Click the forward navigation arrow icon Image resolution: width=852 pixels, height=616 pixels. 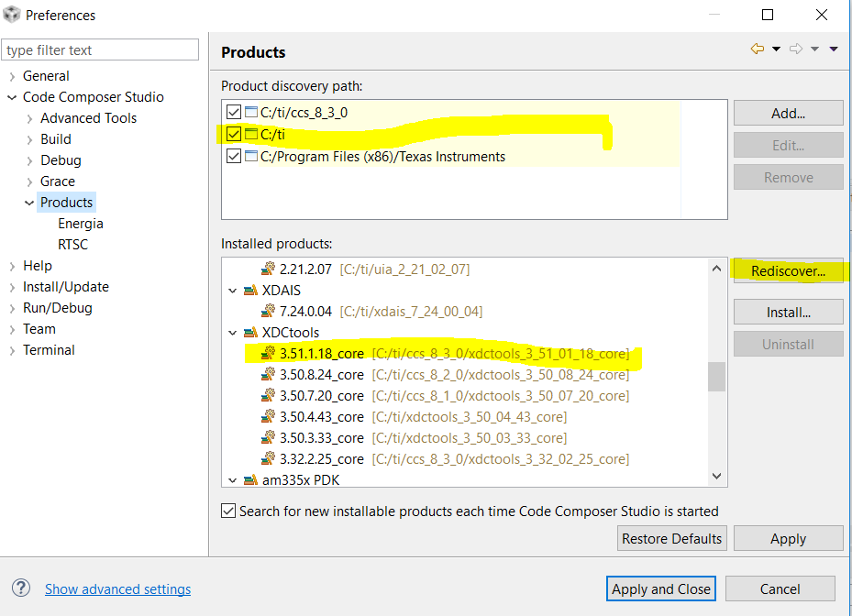795,49
